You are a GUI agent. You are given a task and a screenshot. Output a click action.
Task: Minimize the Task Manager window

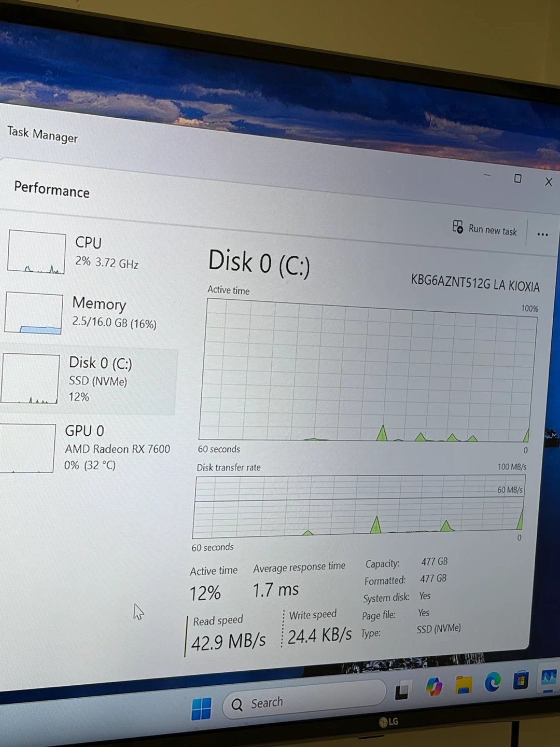pyautogui.click(x=487, y=175)
